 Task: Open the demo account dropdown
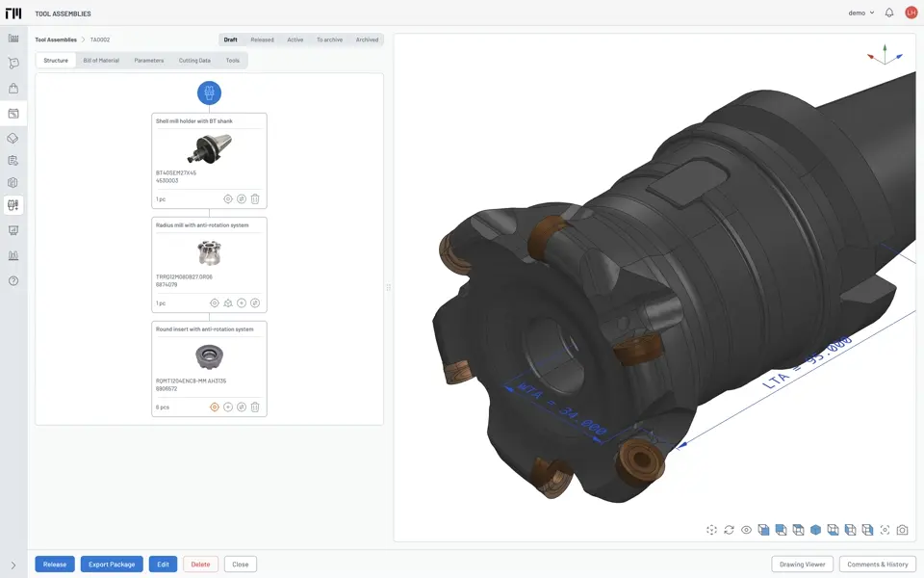tap(860, 13)
